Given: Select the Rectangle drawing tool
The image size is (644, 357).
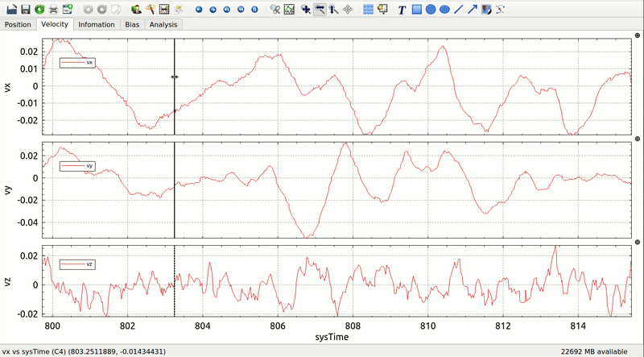Looking at the screenshot, I should point(416,10).
